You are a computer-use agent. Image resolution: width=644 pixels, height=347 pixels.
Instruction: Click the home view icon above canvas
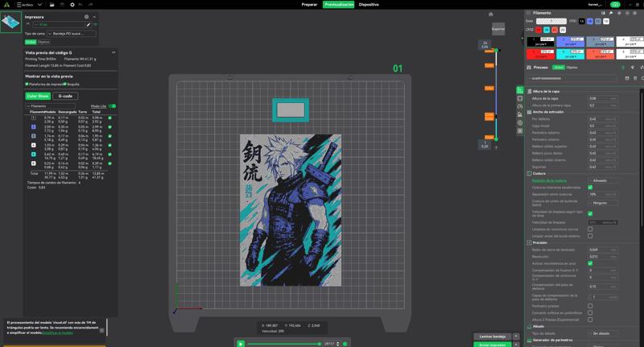pos(490,14)
